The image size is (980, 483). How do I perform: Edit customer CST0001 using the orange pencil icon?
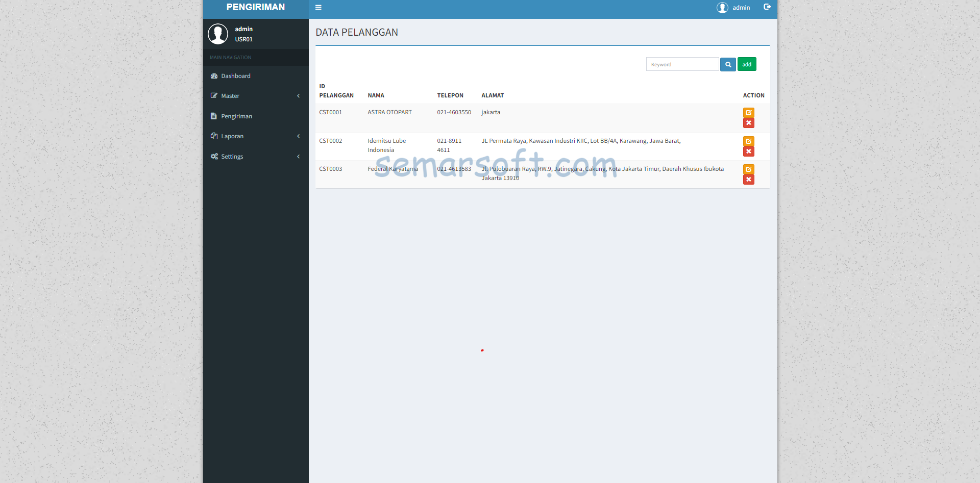click(748, 112)
